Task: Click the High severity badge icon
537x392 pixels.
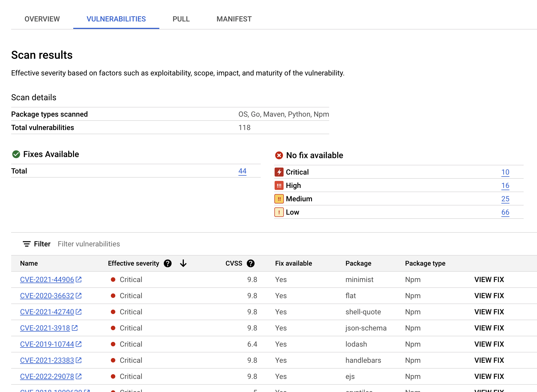Action: click(x=279, y=185)
